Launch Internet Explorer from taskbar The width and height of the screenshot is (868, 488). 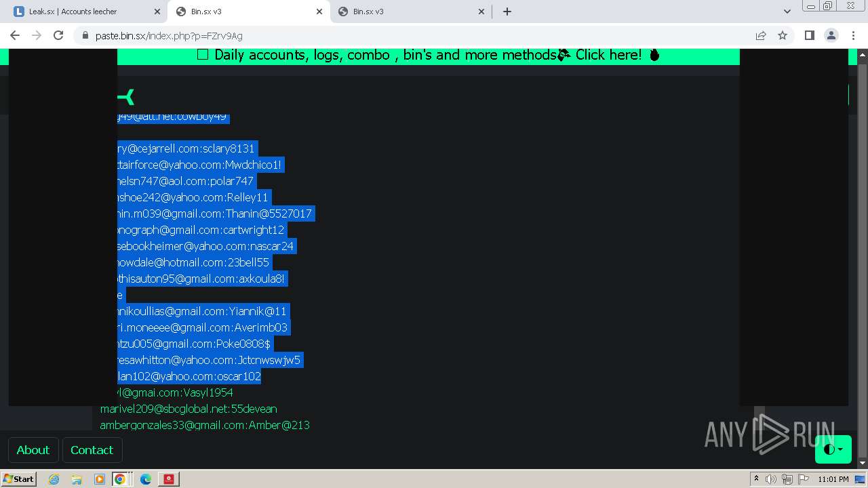point(54,479)
